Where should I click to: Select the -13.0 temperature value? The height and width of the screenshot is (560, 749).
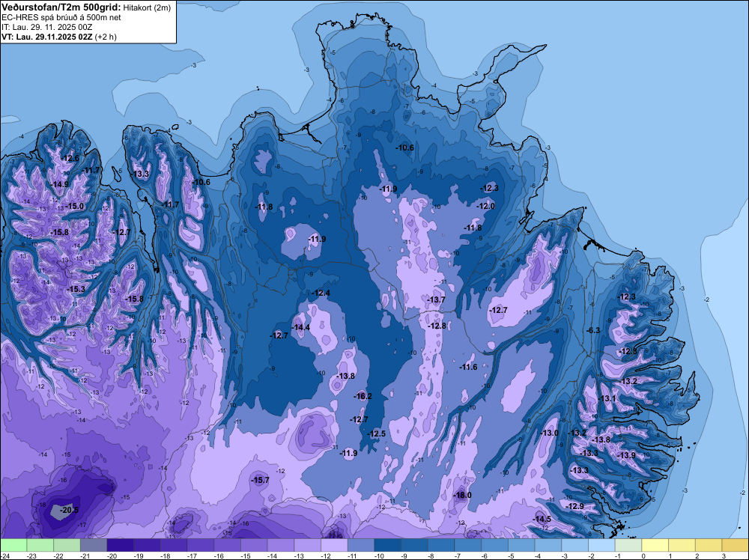[x=549, y=433]
